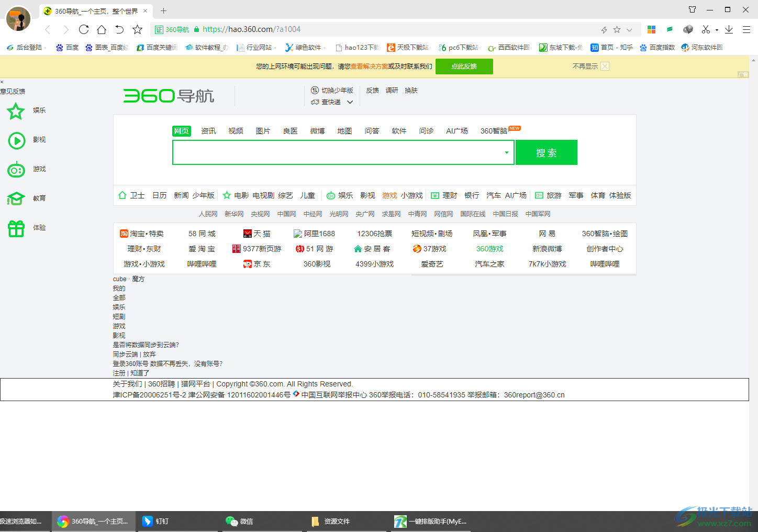Viewport: 758px width, 532px height.
Task: Click the user avatar in top-left corner
Action: pyautogui.click(x=18, y=19)
